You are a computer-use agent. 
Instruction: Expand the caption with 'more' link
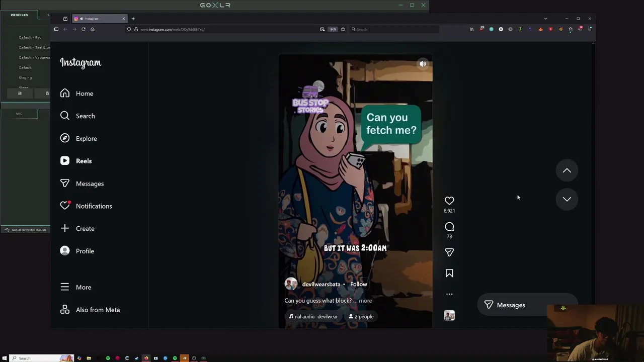pos(365,301)
